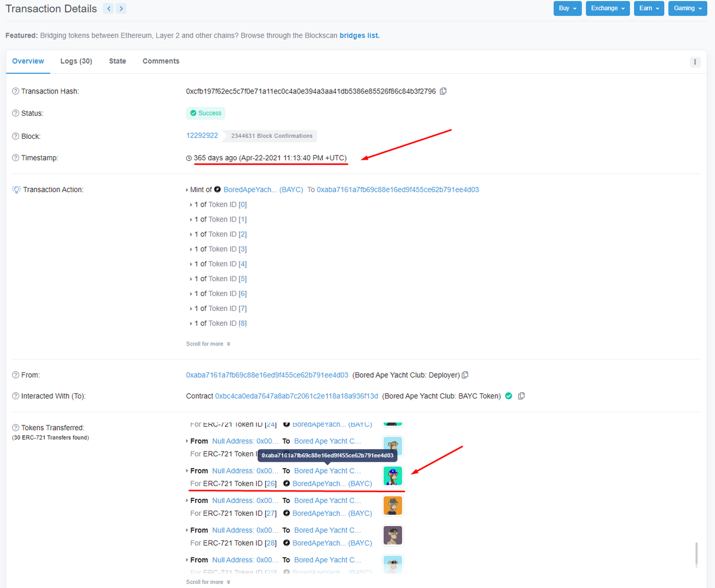715x588 pixels.
Task: View ape thumbnail for Token ID 25
Action: click(x=393, y=446)
